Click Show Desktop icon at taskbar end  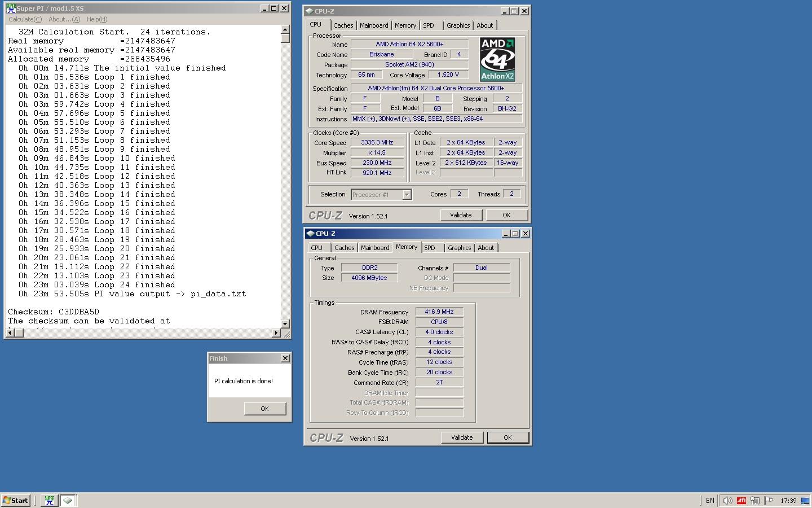805,501
